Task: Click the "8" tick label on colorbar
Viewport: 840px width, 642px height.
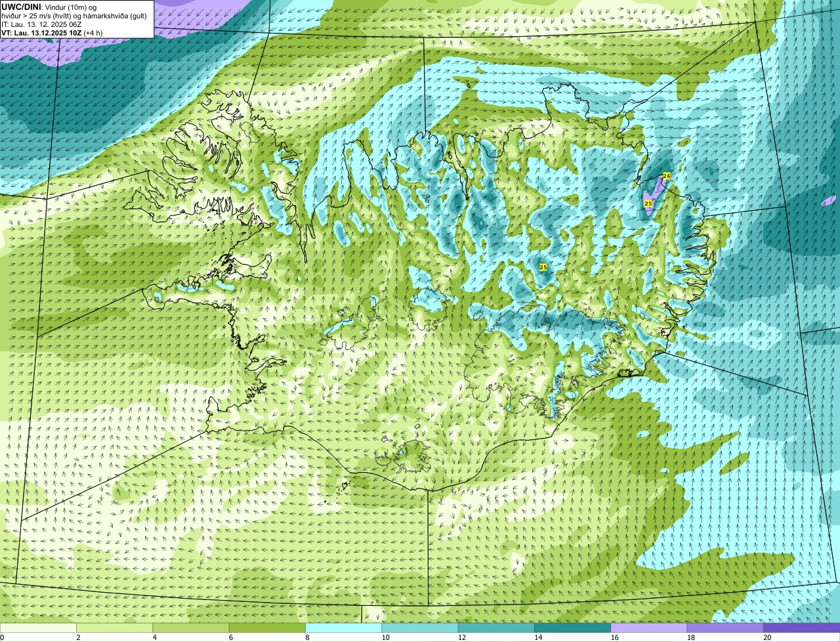Action: (x=307, y=637)
